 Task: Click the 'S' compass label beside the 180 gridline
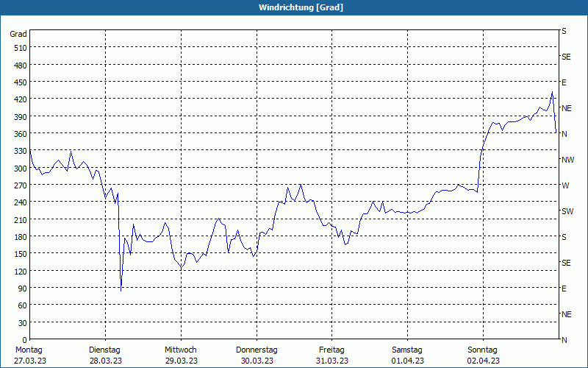click(564, 237)
